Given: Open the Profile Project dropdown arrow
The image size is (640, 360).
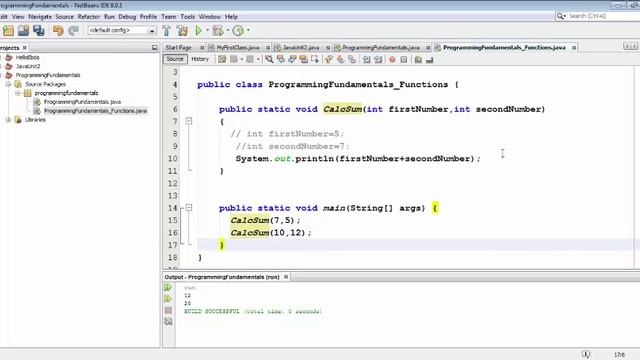Looking at the screenshot, I should pyautogui.click(x=248, y=31).
